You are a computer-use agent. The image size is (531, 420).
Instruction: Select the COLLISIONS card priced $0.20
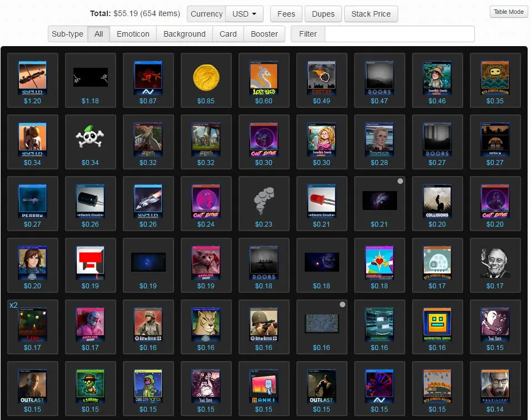pyautogui.click(x=438, y=203)
